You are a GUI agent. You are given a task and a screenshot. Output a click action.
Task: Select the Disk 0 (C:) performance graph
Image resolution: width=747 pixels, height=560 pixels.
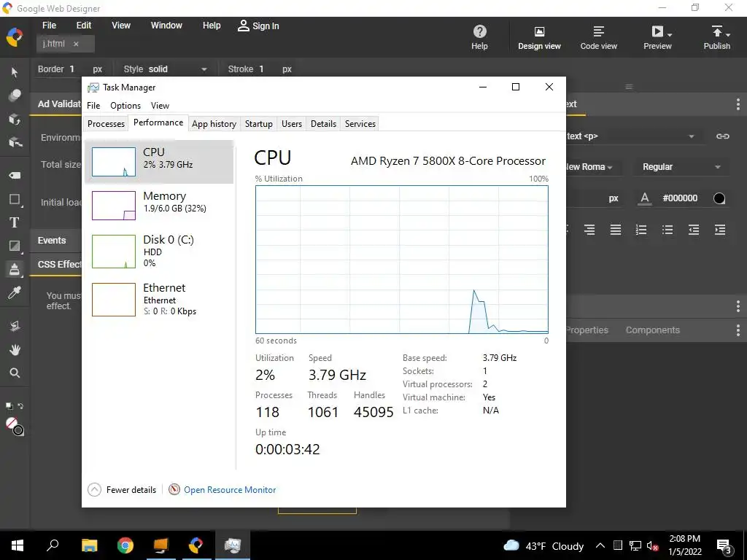click(159, 251)
